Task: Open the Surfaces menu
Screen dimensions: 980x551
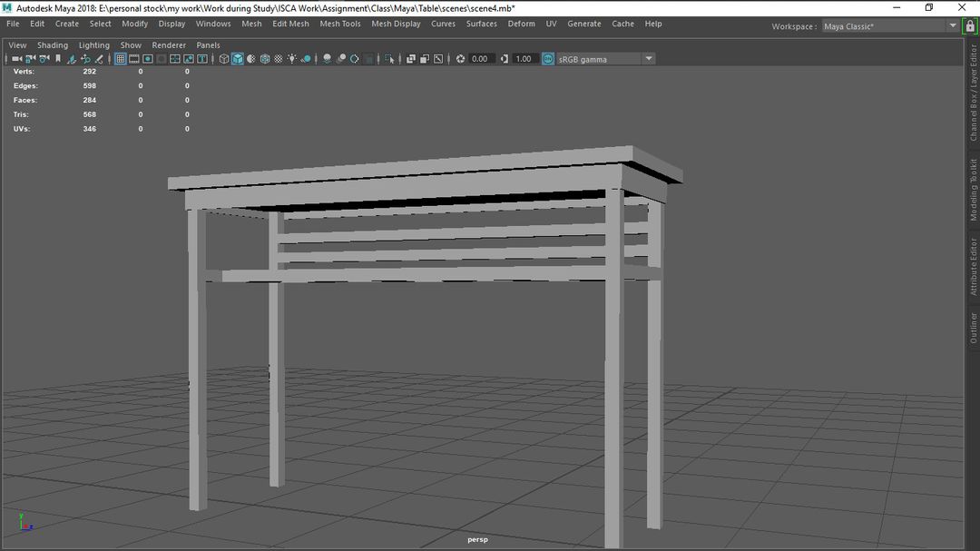Action: click(x=481, y=24)
